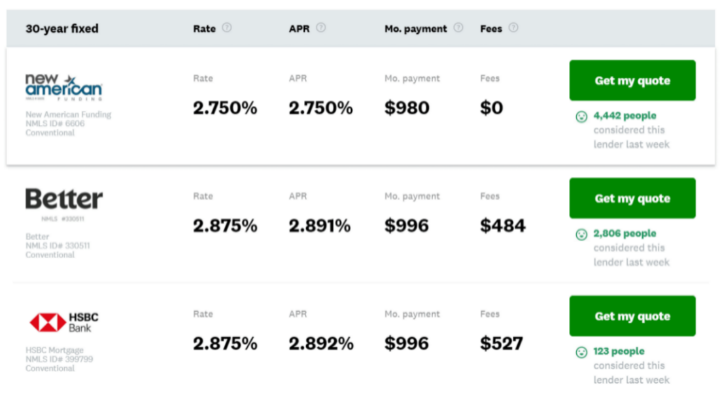Select the 30-year fixed header label

coord(62,28)
